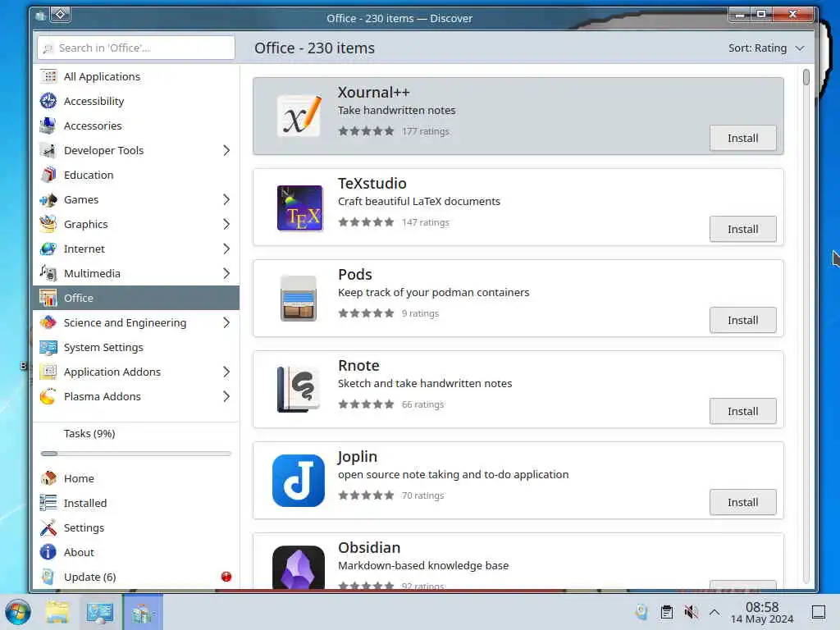Install Joplin

[742, 503]
